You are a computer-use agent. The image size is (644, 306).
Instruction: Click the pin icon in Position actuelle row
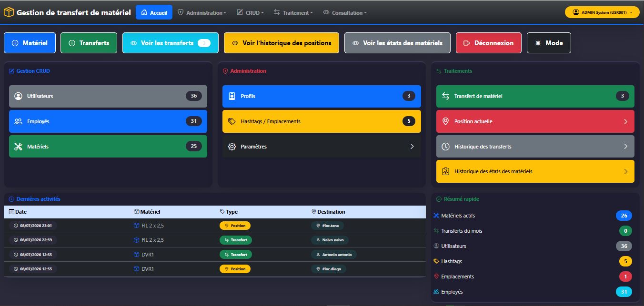coord(446,121)
